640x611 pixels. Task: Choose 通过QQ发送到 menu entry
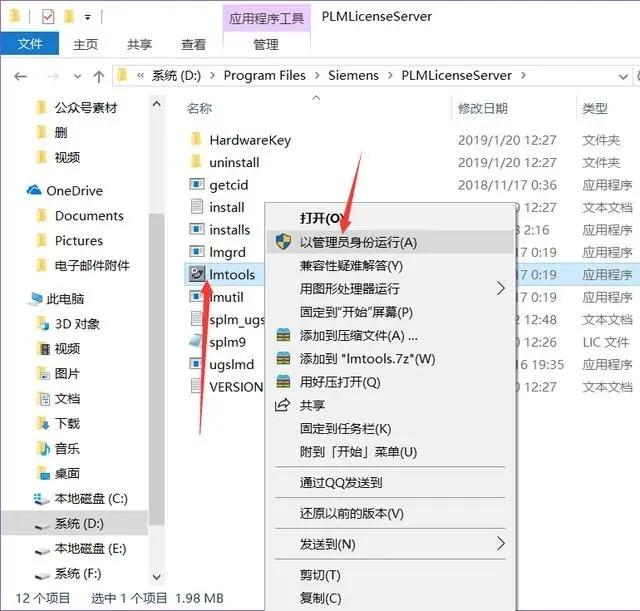(390, 482)
